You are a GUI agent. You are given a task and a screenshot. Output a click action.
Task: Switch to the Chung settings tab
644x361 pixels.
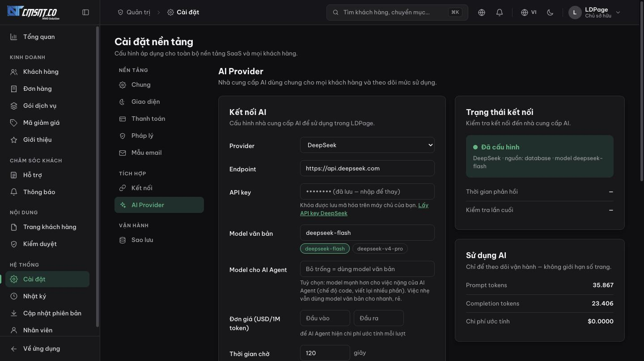point(159,85)
